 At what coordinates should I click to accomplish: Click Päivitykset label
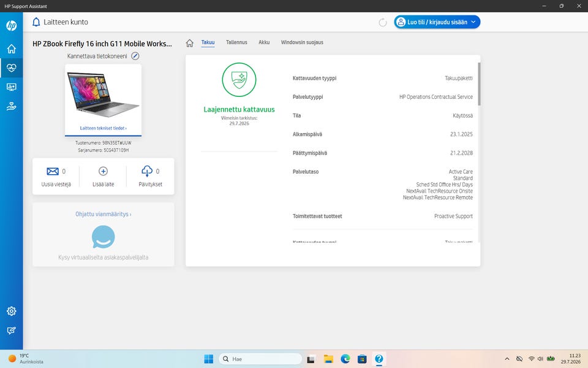click(151, 185)
